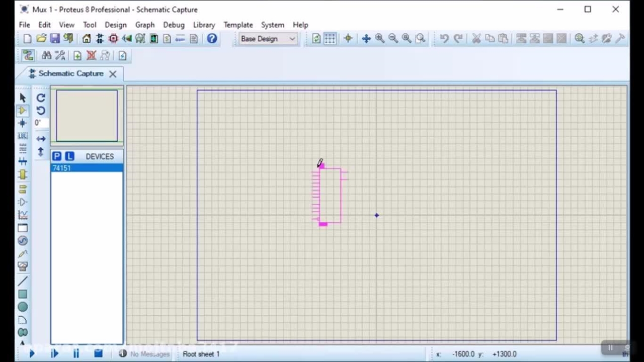The height and width of the screenshot is (362, 644).
Task: Open the Library Manager 'L' button
Action: [69, 156]
